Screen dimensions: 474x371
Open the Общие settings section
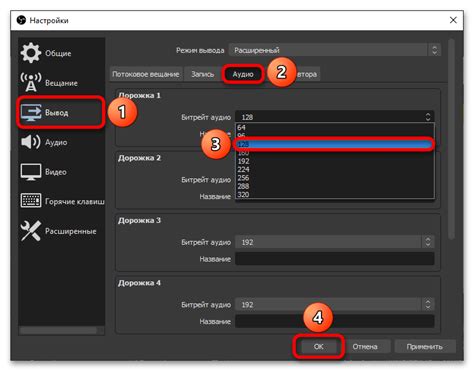62,53
